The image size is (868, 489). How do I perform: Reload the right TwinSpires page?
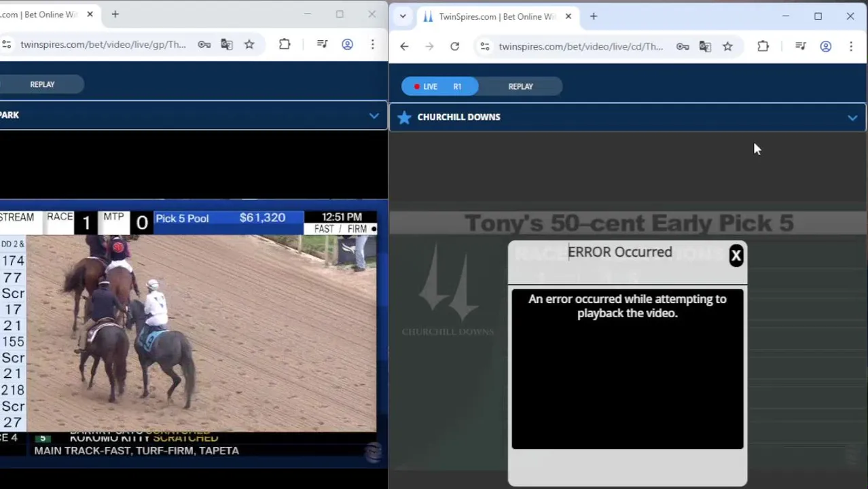[454, 46]
